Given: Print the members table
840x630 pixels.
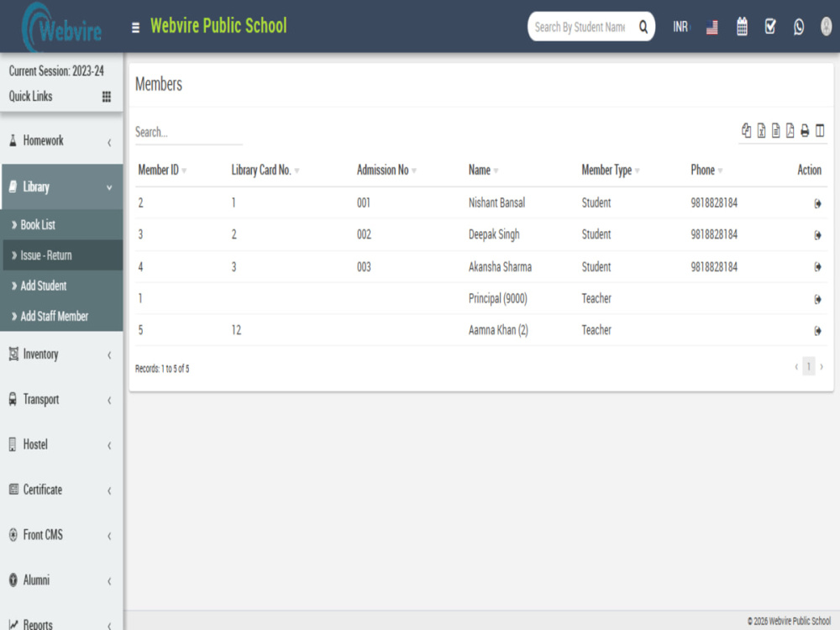Looking at the screenshot, I should [x=805, y=130].
